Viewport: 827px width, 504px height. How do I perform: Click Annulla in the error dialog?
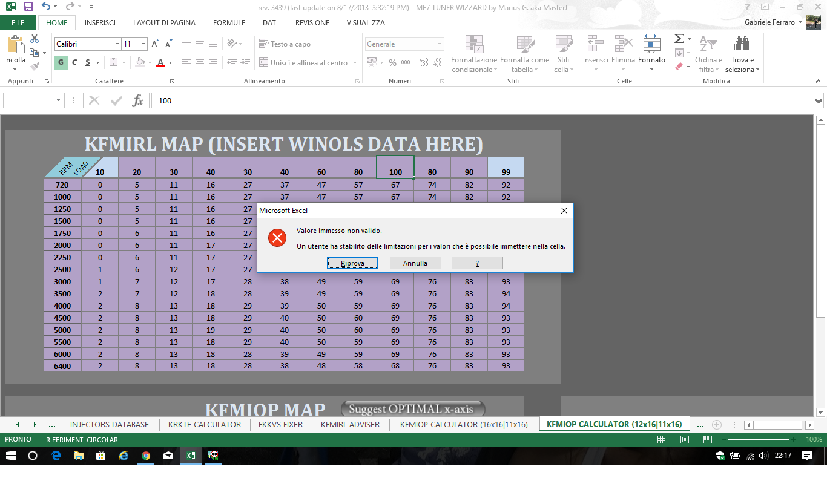pyautogui.click(x=415, y=263)
